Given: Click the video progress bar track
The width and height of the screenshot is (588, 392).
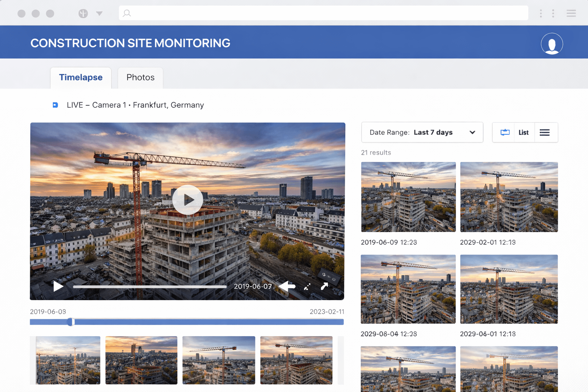Looking at the screenshot, I should coord(150,286).
